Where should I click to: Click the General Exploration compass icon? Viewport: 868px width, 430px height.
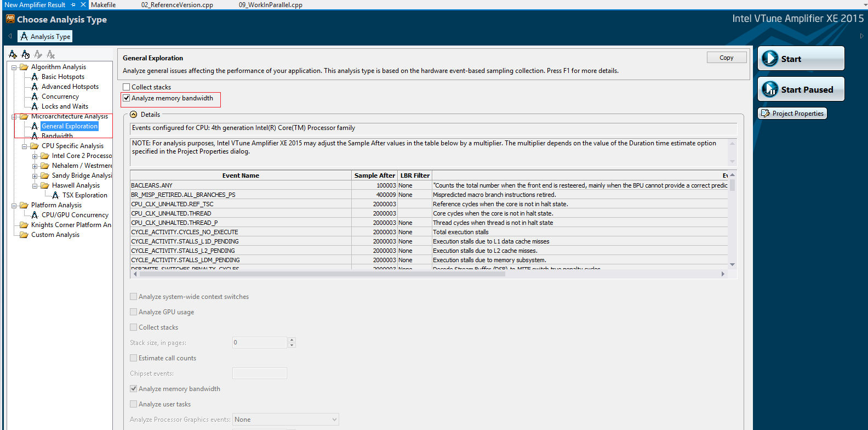point(35,126)
